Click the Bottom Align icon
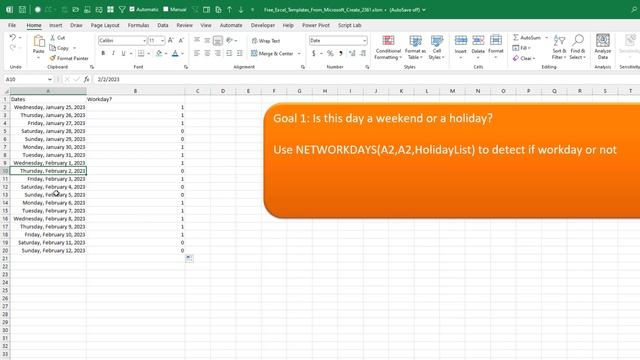 click(218, 40)
